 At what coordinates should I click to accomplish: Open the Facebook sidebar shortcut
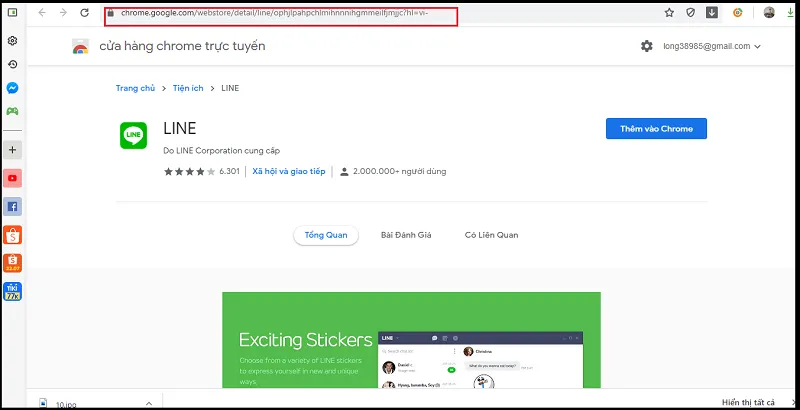tap(12, 207)
